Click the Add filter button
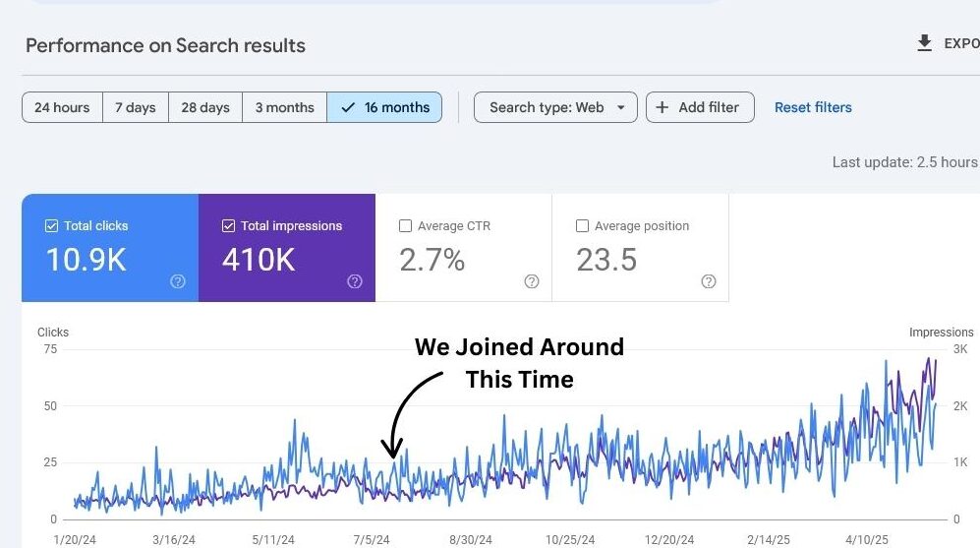 (x=700, y=107)
